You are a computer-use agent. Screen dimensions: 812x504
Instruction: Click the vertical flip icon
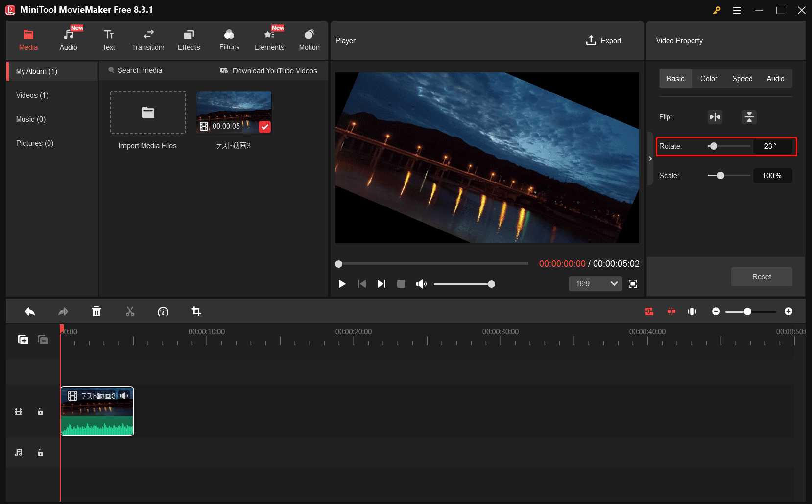[x=749, y=117]
